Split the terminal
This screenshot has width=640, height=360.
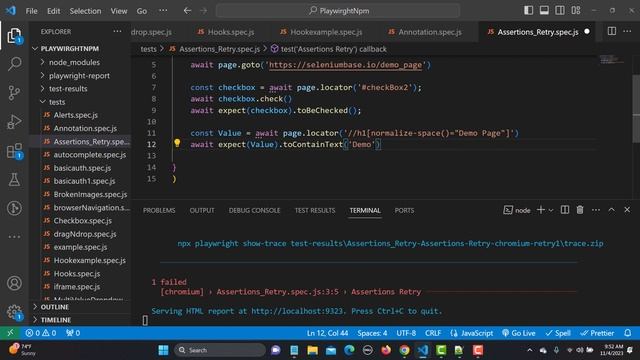564,210
